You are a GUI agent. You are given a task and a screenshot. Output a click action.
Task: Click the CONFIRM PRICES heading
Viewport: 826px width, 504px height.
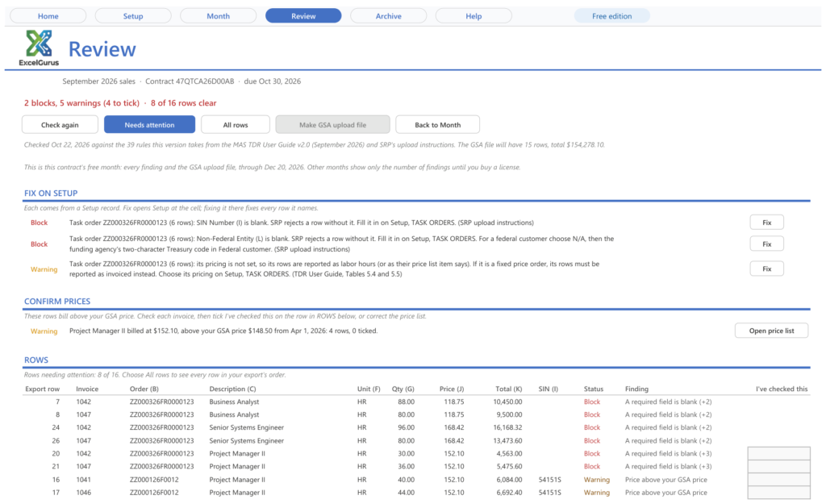pos(57,302)
